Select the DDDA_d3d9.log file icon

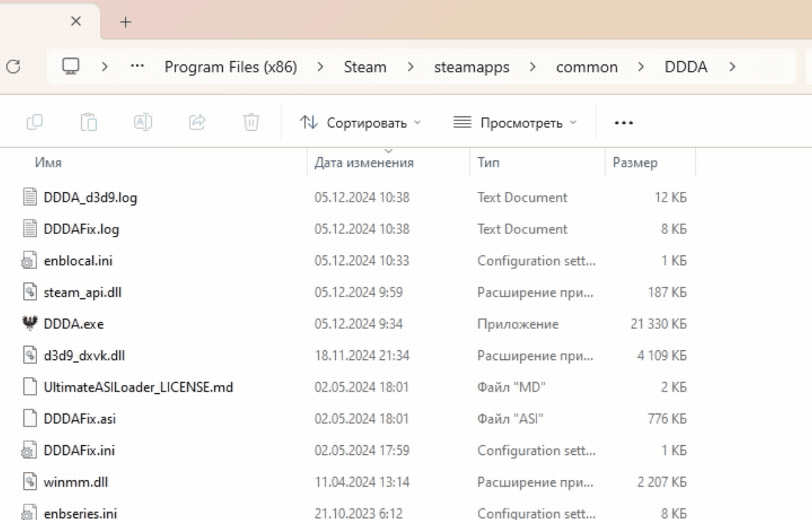tap(29, 198)
